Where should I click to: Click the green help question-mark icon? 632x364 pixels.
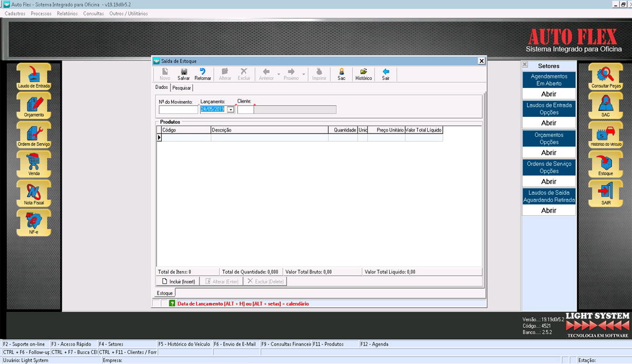coord(172,304)
